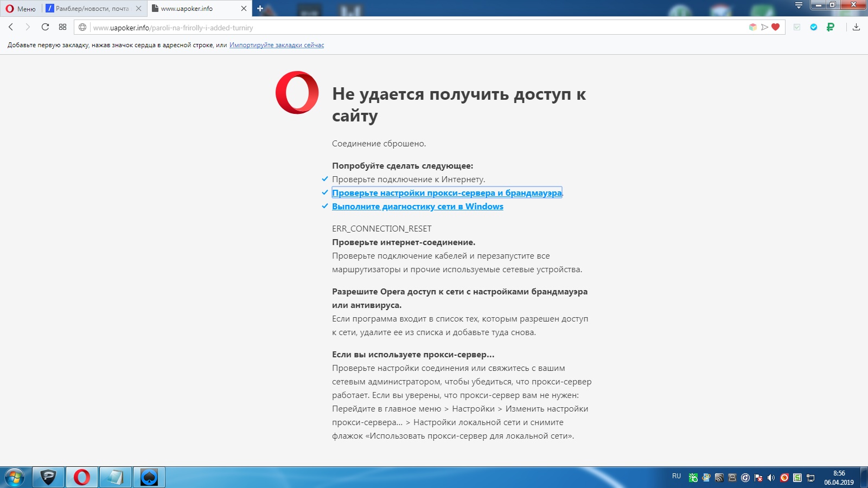Click the ERR_CONNECTION_RESET error code text
868x488 pixels.
382,229
